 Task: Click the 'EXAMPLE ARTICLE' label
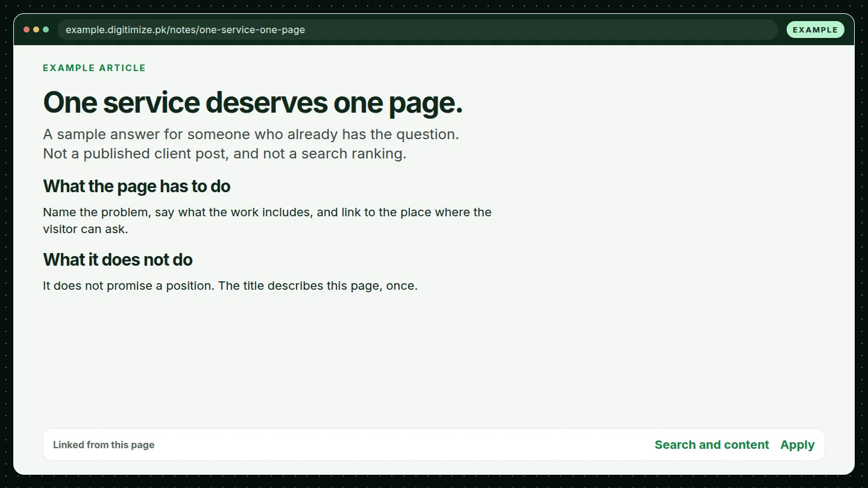[x=94, y=68]
